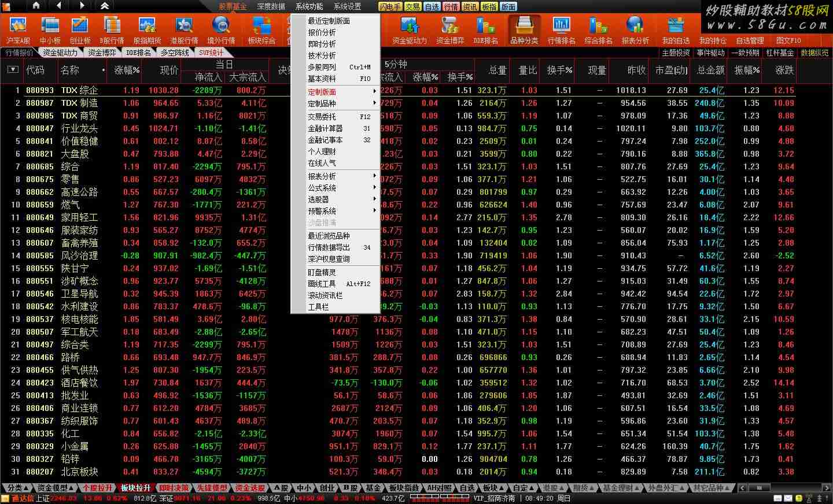This screenshot has height=504, width=833.
Task: Select 技术分析 in the dropdown menu
Action: pyautogui.click(x=336, y=55)
